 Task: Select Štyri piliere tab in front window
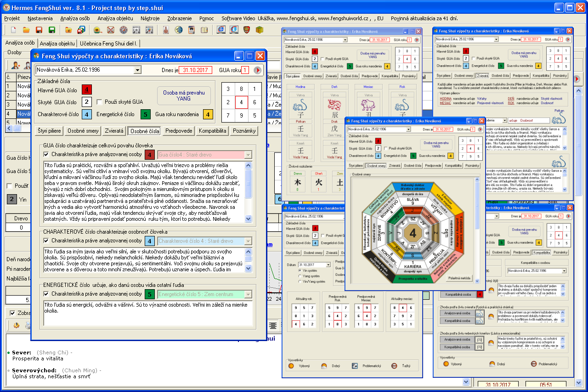[x=49, y=131]
